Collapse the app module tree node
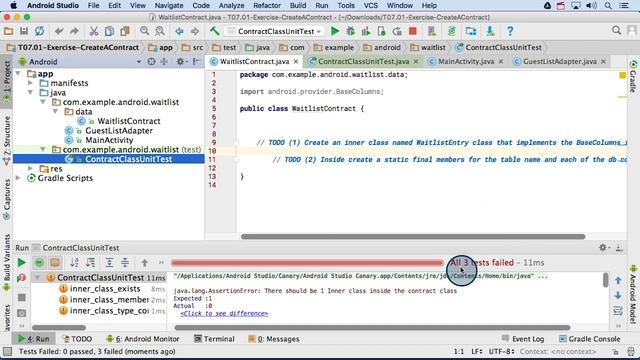 (18, 74)
